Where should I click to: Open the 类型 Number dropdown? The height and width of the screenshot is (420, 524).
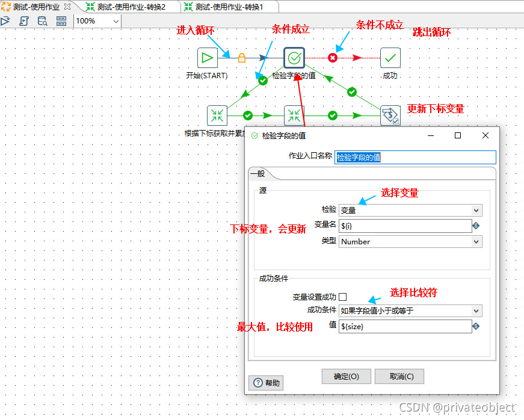pos(410,241)
